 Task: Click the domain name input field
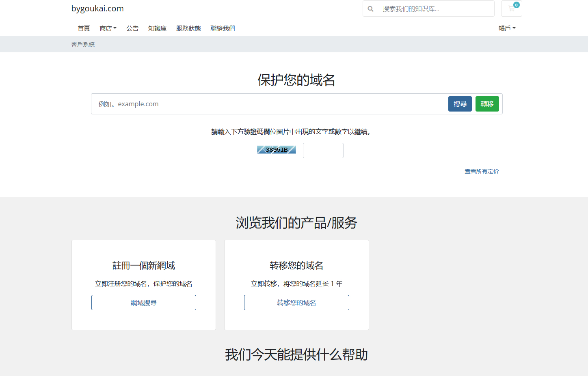point(268,104)
